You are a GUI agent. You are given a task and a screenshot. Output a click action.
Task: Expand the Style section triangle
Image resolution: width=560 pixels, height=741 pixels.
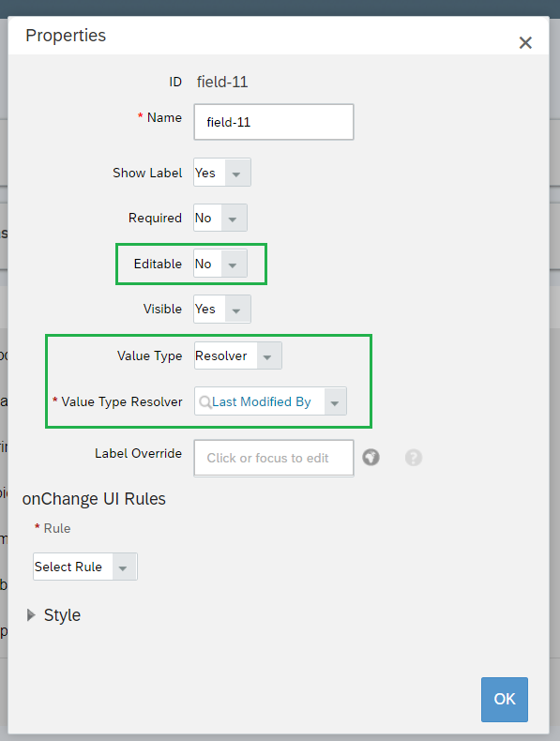click(31, 614)
